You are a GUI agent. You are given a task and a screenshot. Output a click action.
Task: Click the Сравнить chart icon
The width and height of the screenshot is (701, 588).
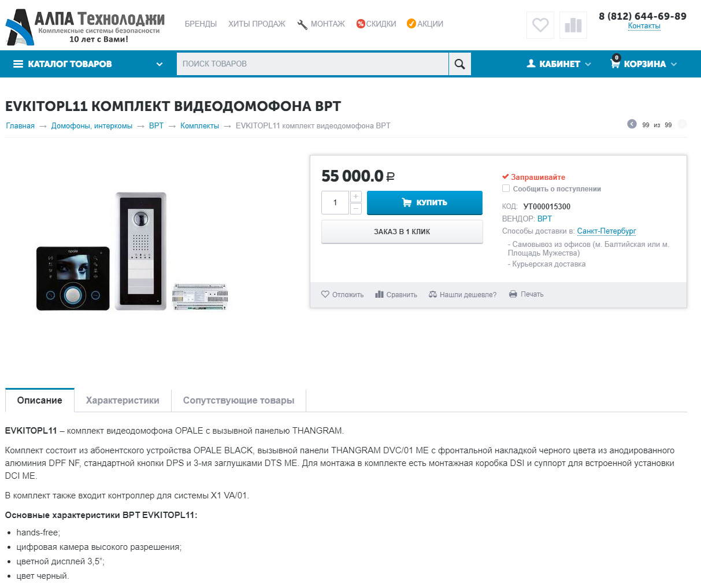coord(379,294)
